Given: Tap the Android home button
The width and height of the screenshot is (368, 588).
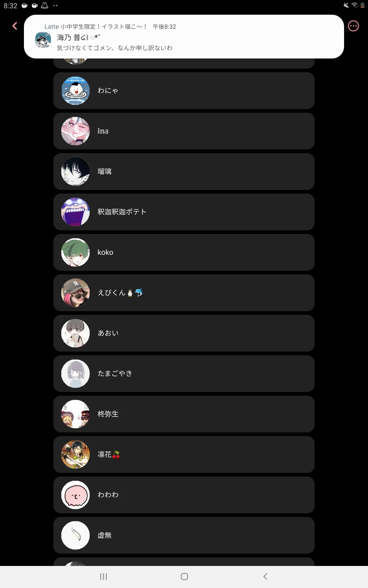Looking at the screenshot, I should (184, 577).
